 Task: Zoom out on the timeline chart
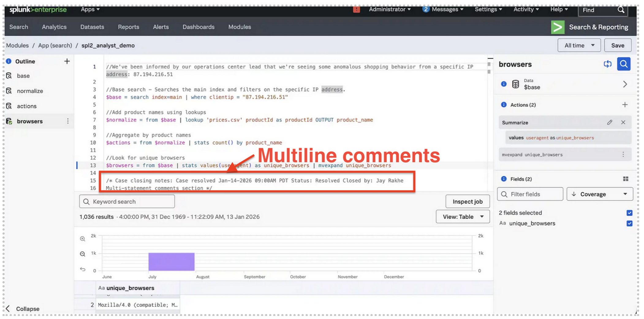[x=82, y=254]
